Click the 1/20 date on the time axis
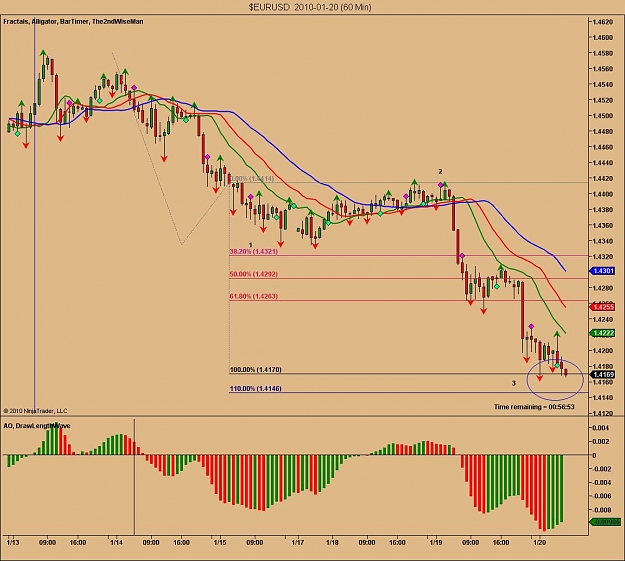 [539, 543]
